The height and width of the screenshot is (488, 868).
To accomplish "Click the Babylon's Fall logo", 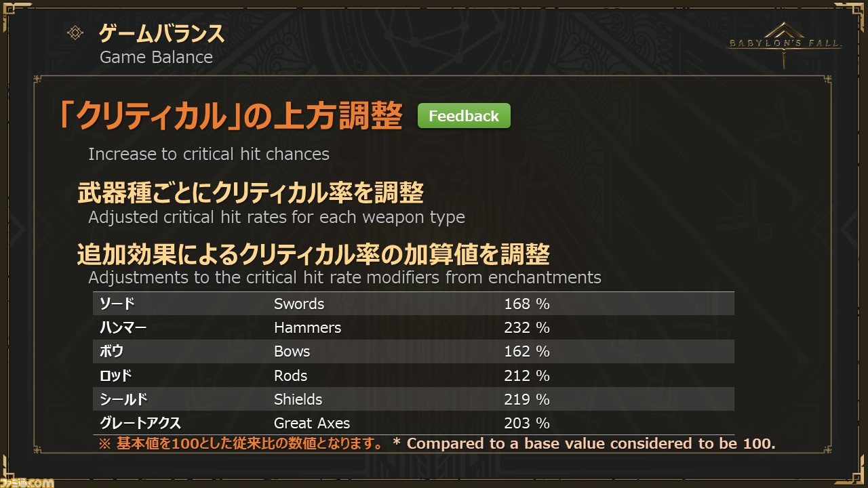I will [x=785, y=43].
